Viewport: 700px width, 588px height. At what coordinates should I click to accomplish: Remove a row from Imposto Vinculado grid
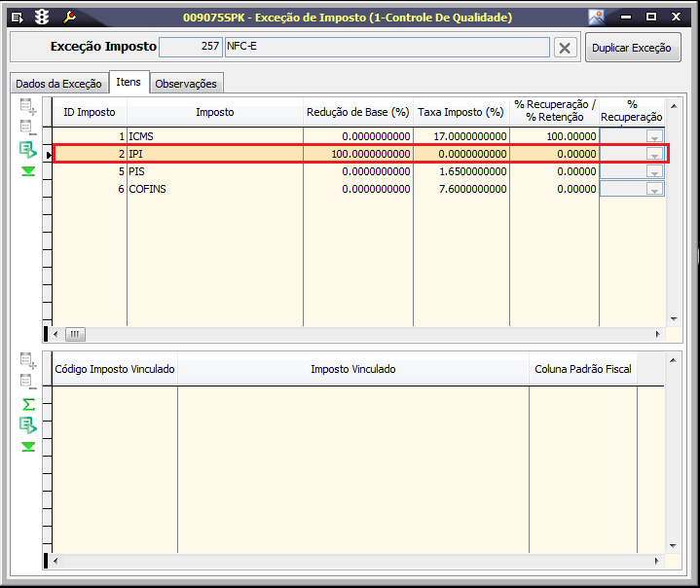point(28,382)
